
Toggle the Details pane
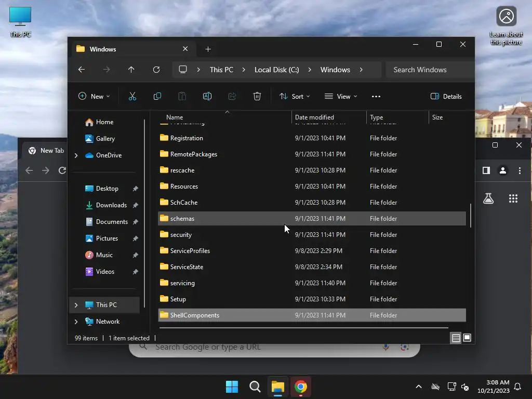pyautogui.click(x=446, y=96)
